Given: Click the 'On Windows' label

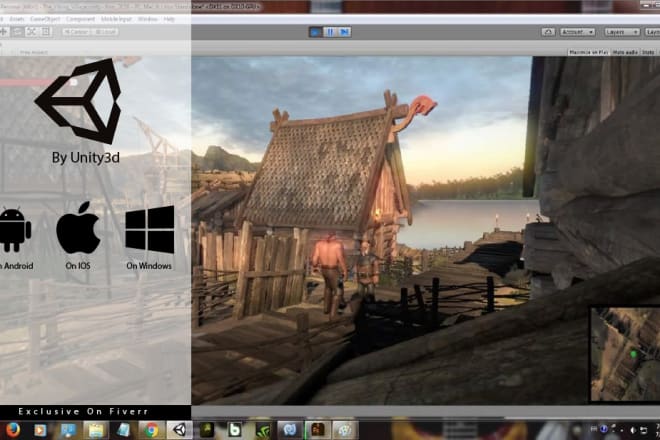Looking at the screenshot, I should point(149,266).
